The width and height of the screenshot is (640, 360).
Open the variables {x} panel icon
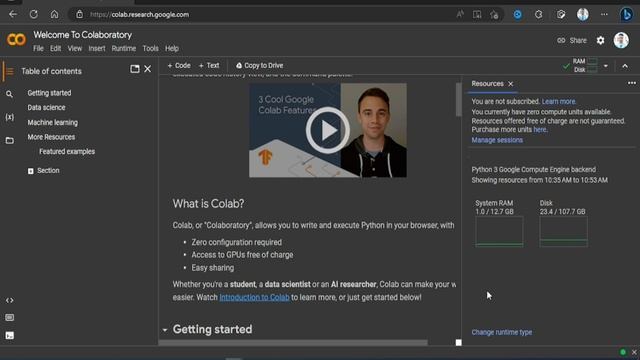9,118
